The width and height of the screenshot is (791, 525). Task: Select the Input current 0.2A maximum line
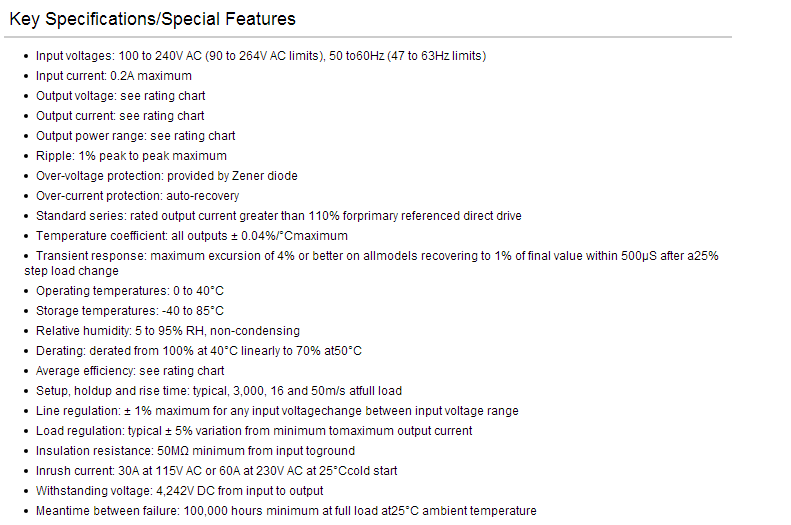pos(114,76)
